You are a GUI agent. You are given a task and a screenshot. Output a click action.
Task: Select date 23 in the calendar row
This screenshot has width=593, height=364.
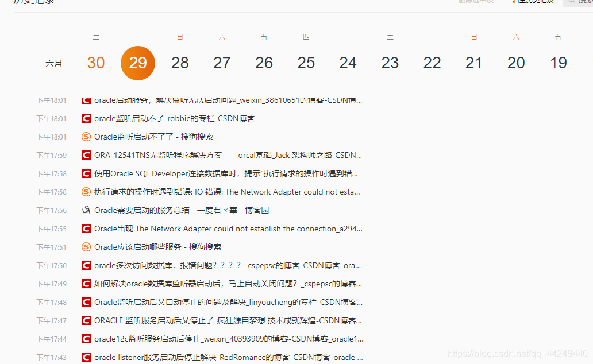pos(390,63)
